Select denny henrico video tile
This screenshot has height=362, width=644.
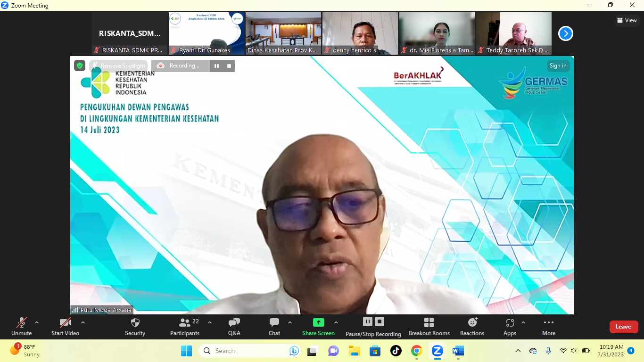(x=360, y=33)
